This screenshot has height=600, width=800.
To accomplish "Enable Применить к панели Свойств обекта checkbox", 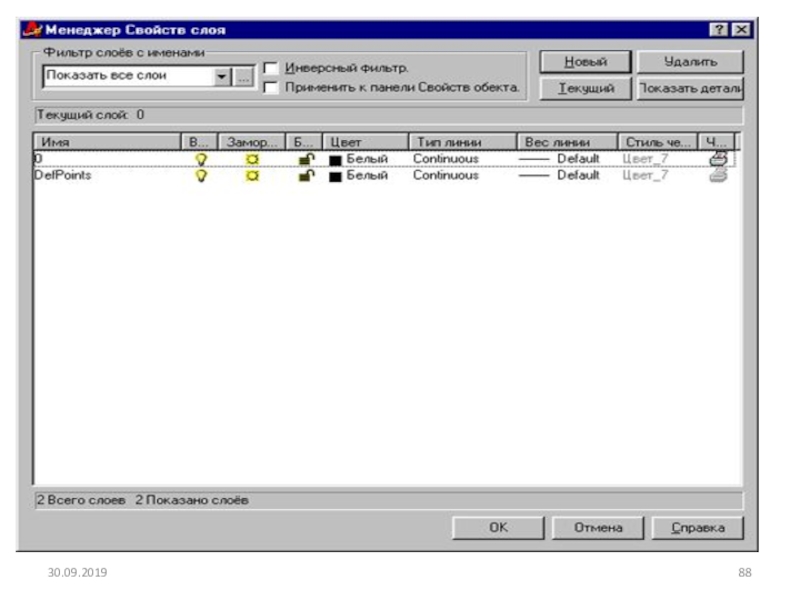I will [270, 87].
